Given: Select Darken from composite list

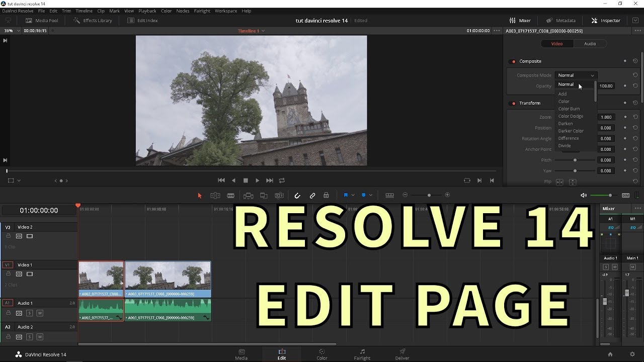Looking at the screenshot, I should point(566,123).
